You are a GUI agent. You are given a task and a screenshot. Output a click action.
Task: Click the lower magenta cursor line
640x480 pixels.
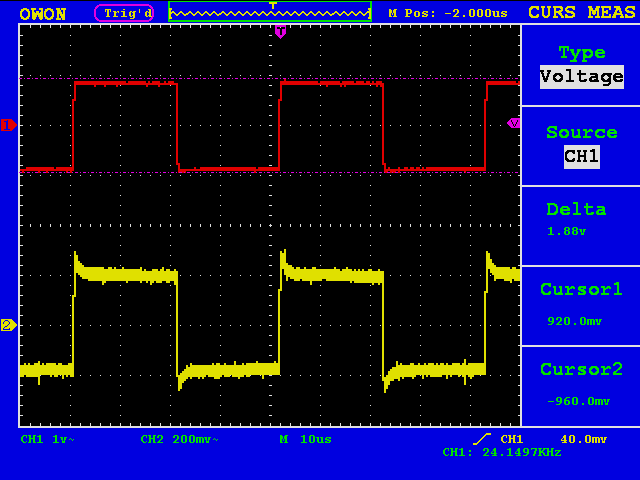tap(270, 173)
